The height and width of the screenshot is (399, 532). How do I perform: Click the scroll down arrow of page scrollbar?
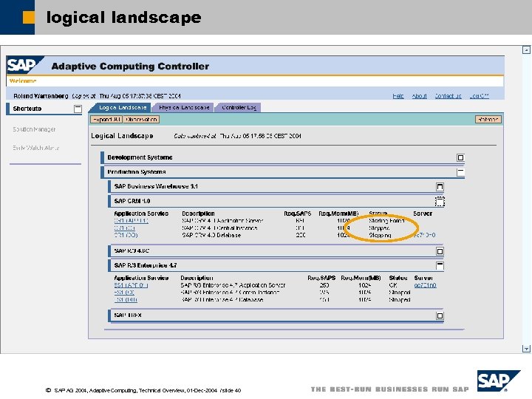526,349
